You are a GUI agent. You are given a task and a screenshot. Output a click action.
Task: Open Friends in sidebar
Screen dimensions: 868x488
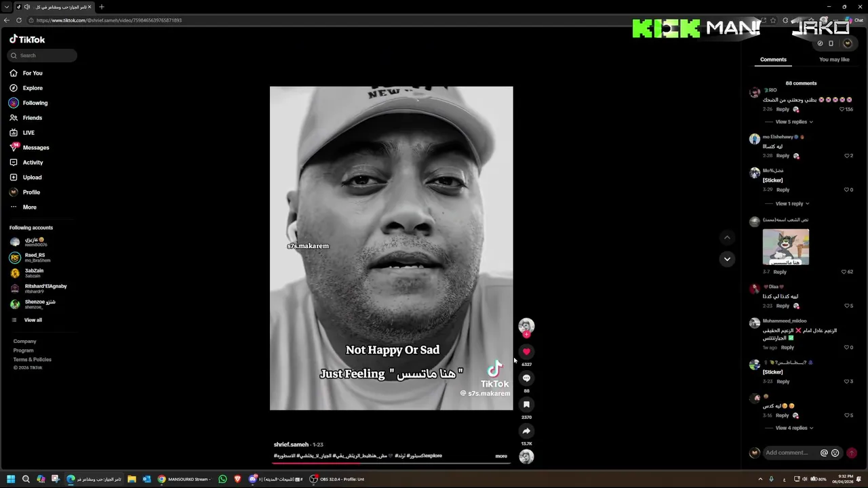coord(26,118)
